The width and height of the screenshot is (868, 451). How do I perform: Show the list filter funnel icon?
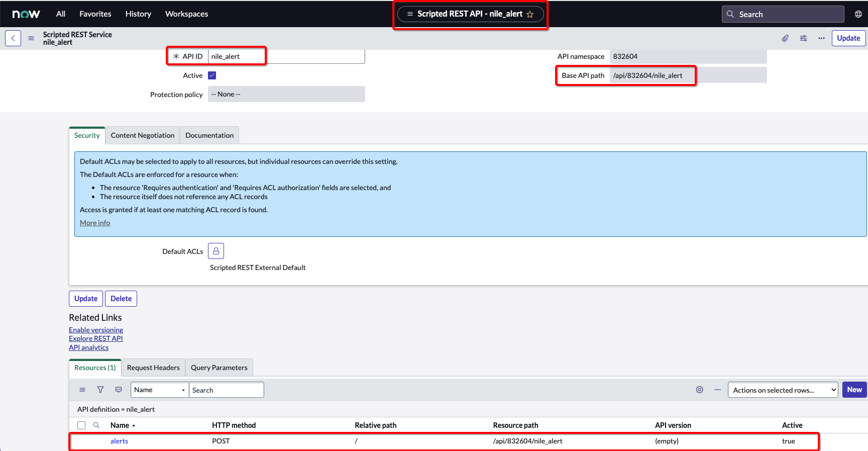pos(100,390)
